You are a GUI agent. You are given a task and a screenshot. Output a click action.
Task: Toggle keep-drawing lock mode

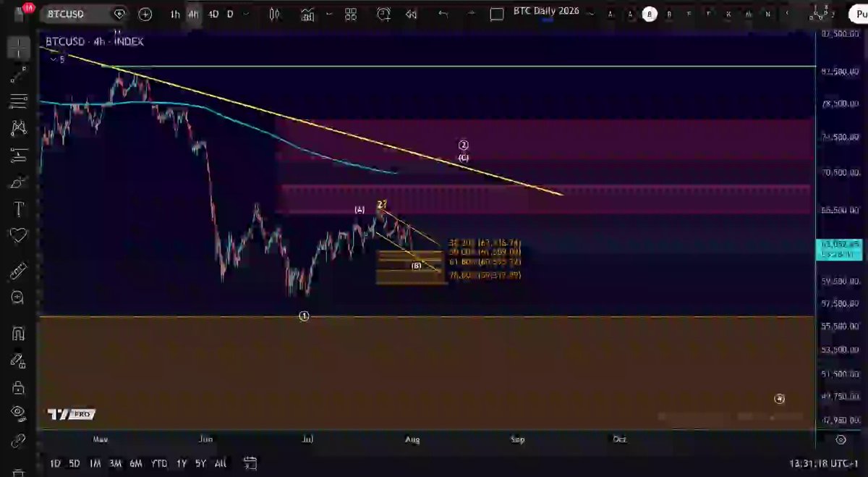(19, 360)
